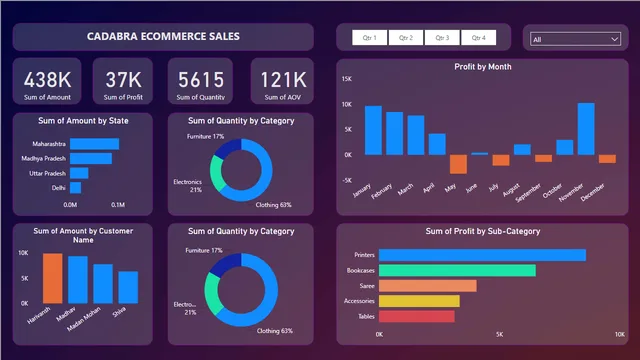Click the Sum of Amount by State title
Screen dimensions: 640x360
click(83, 121)
